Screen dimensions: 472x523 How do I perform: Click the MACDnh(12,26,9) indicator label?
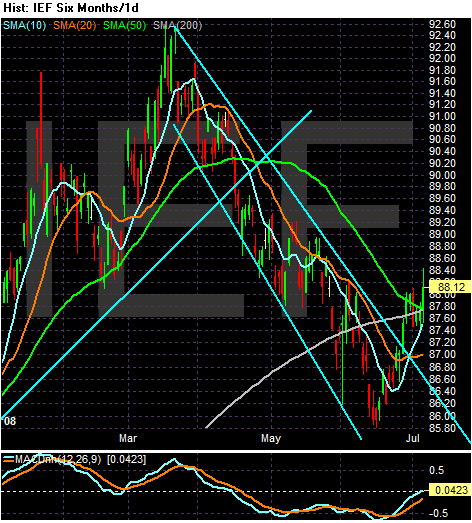click(58, 459)
